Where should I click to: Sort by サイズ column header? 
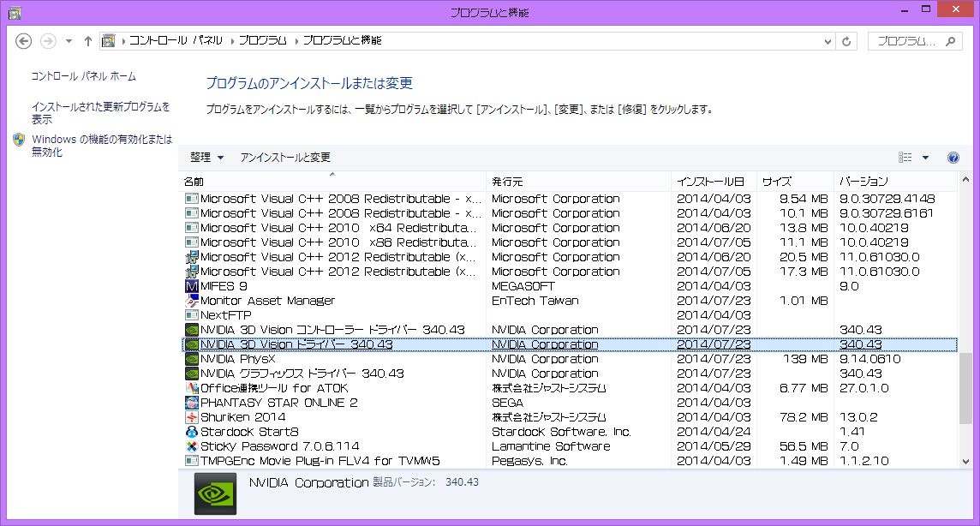[x=795, y=182]
